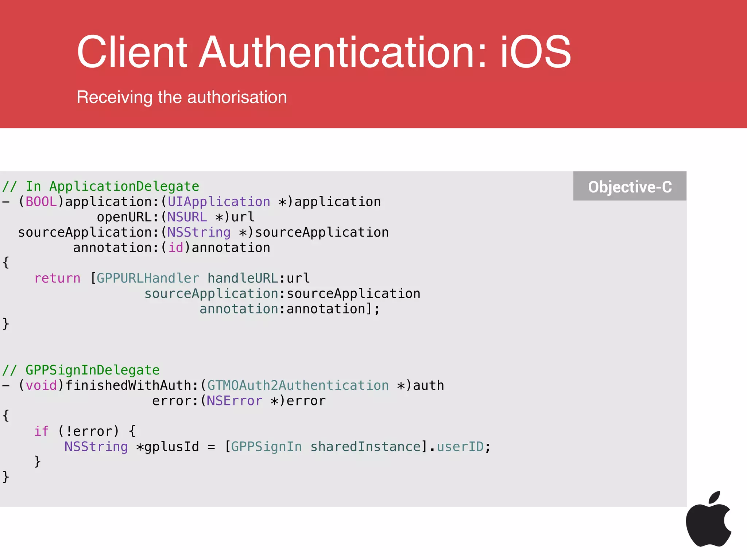The width and height of the screenshot is (747, 560).
Task: Click the comment "// GPPSignInDelegate"
Action: pos(81,370)
